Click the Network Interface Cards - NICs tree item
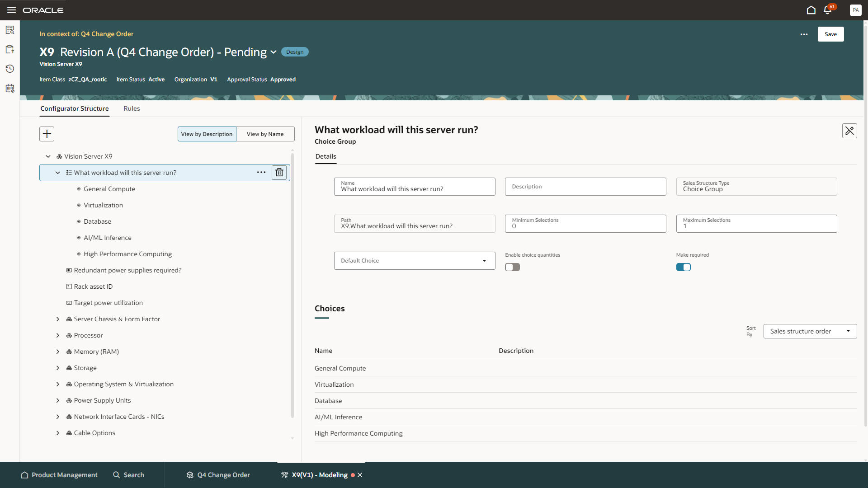Viewport: 868px width, 488px height. (119, 417)
